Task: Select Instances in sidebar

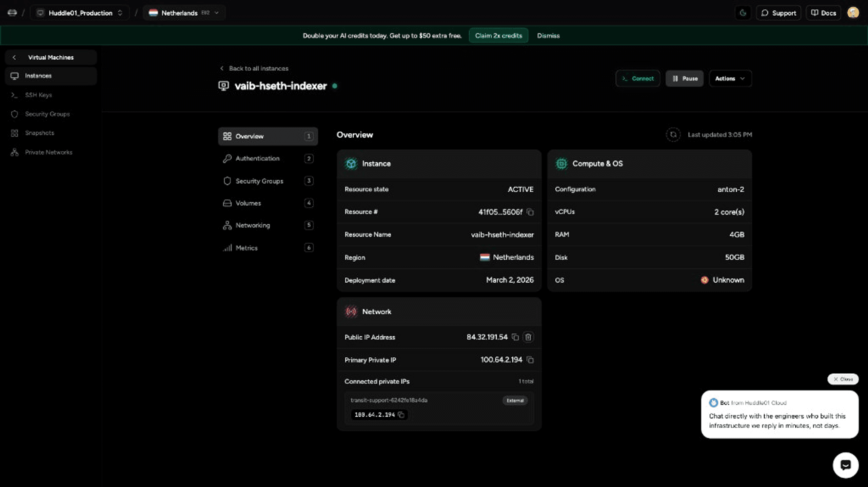Action: [x=51, y=76]
